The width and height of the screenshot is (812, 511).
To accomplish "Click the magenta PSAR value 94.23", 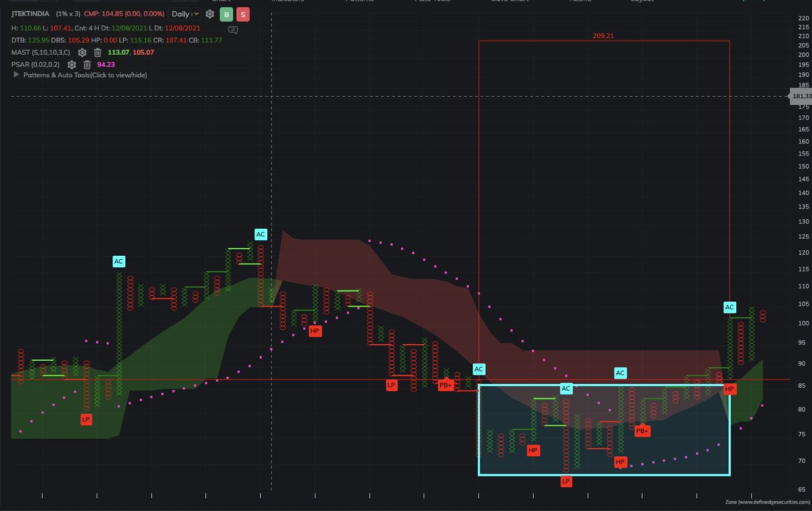I will pos(106,64).
